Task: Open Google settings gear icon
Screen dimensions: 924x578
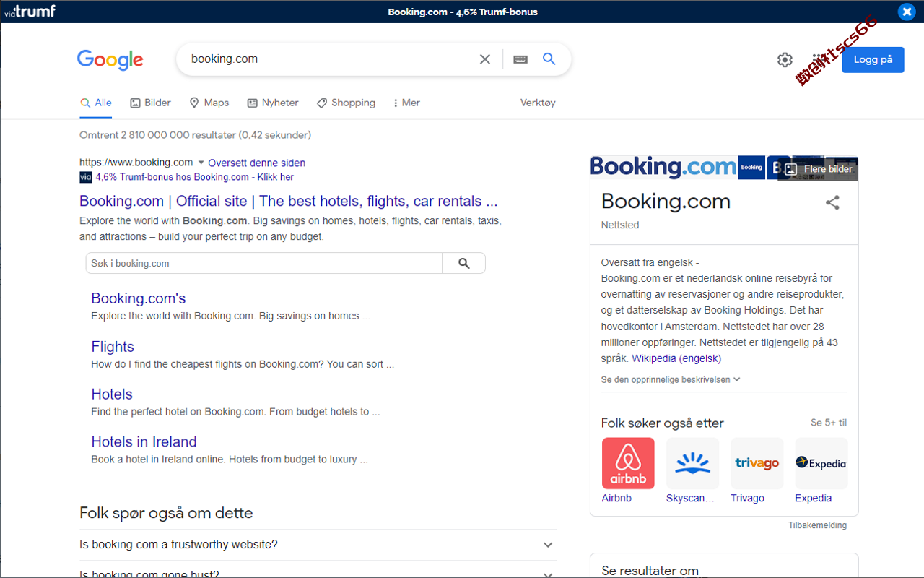Action: (785, 60)
